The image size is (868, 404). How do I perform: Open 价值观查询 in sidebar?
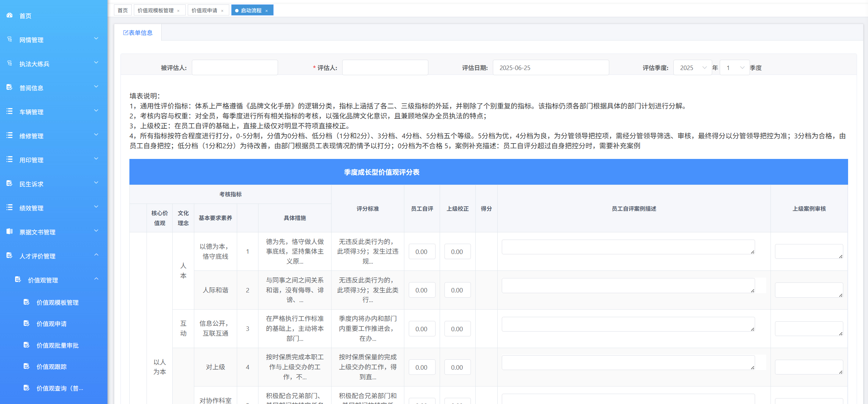pyautogui.click(x=60, y=388)
